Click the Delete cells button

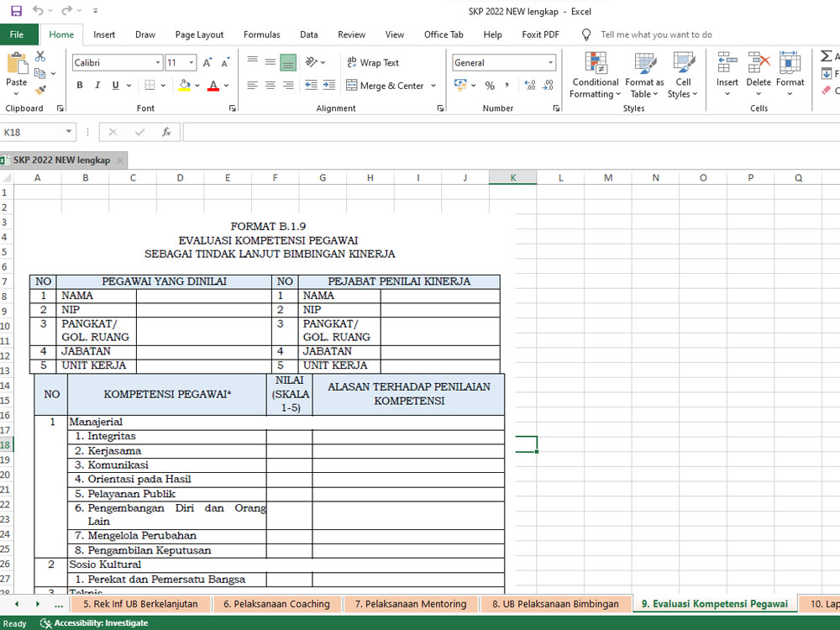click(759, 75)
